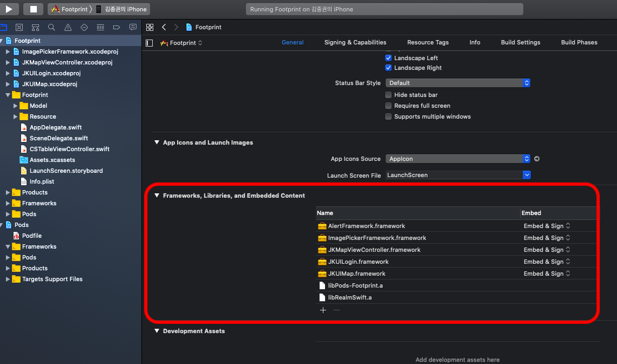
Task: Open the Footprint scheme selector
Action: (70, 9)
